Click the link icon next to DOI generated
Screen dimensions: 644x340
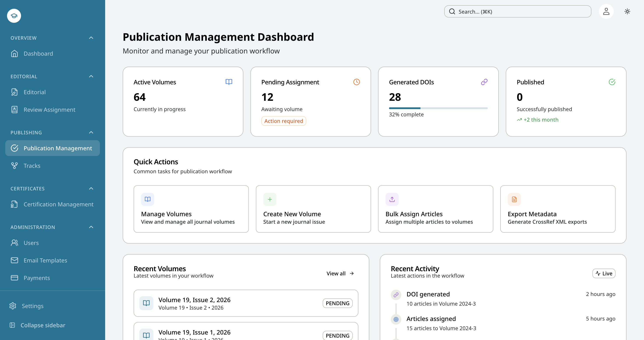click(396, 295)
